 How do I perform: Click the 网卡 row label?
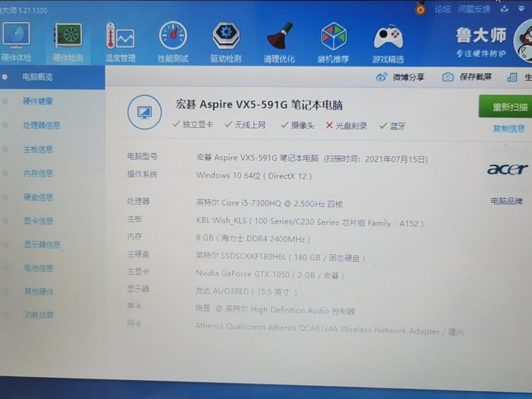(134, 323)
